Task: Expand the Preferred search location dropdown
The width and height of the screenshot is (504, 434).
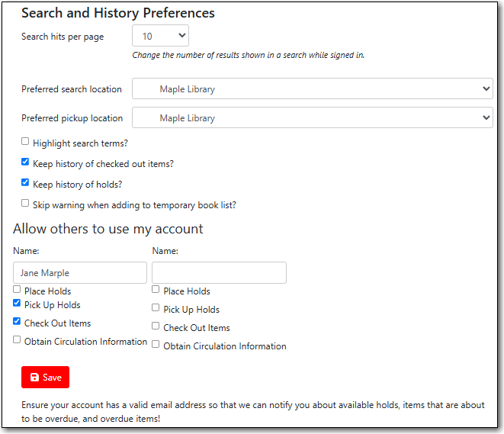Action: click(313, 89)
